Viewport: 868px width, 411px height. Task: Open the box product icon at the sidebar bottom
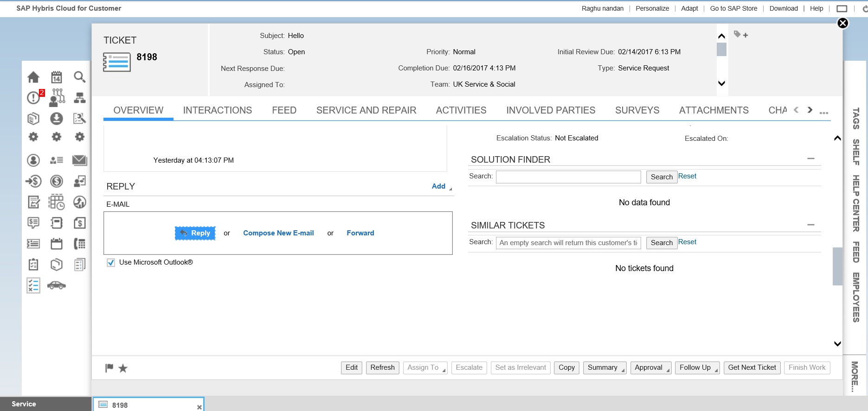pyautogui.click(x=57, y=265)
